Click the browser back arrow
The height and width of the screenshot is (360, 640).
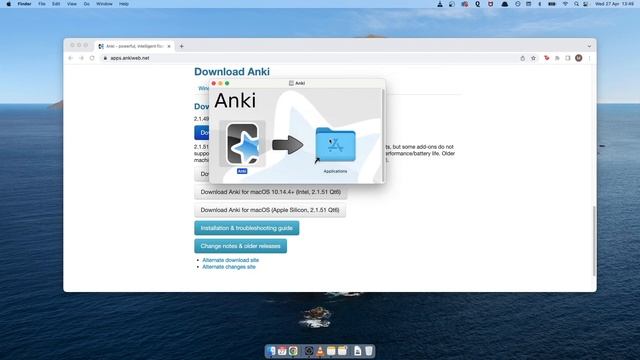(x=70, y=58)
